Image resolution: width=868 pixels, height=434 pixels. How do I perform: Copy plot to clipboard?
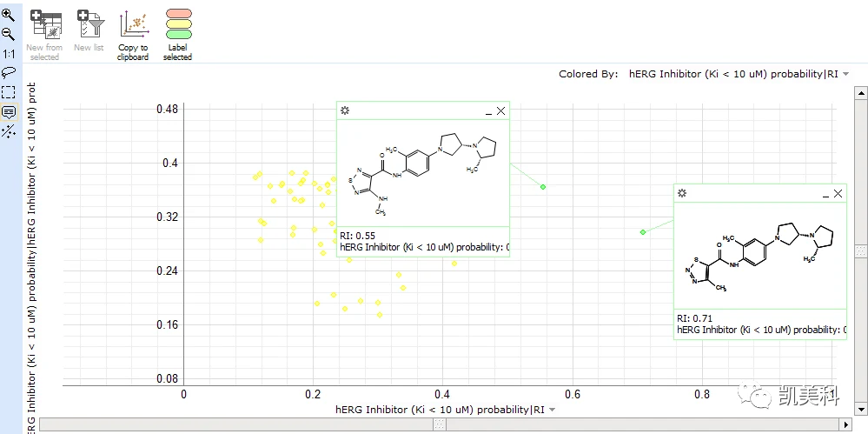pyautogui.click(x=133, y=36)
